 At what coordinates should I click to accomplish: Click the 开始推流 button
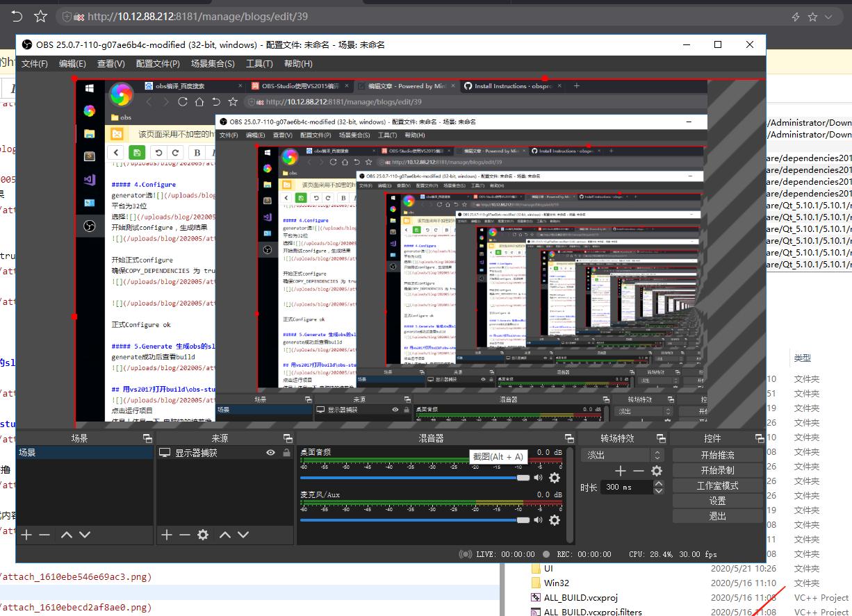click(x=717, y=455)
